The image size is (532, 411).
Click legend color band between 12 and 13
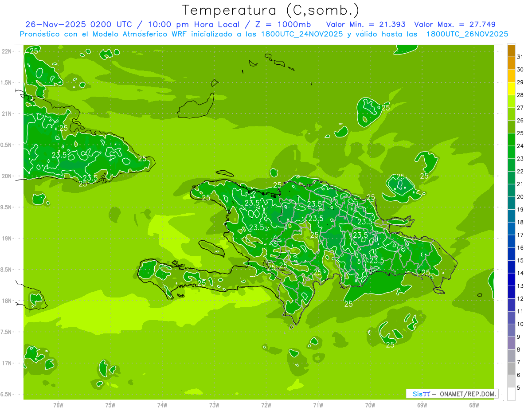tap(511, 292)
